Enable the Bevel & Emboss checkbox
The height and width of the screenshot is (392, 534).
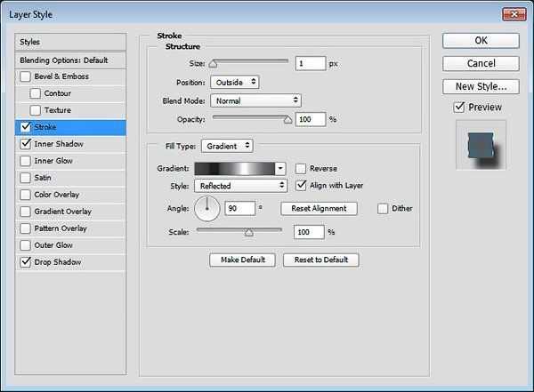pyautogui.click(x=25, y=76)
